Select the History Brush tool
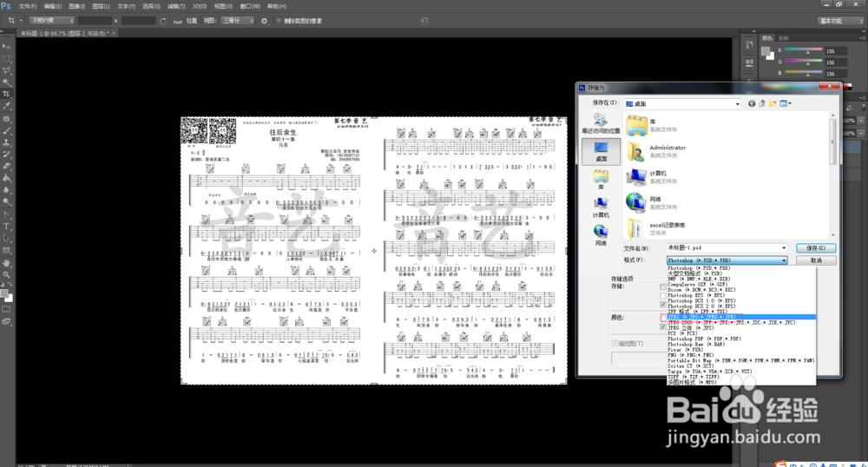868x467 pixels. click(7, 155)
